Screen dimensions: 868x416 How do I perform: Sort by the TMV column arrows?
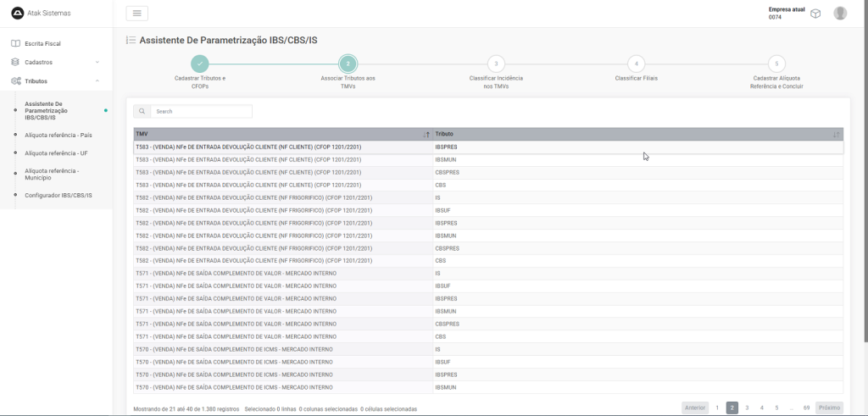[x=426, y=135]
